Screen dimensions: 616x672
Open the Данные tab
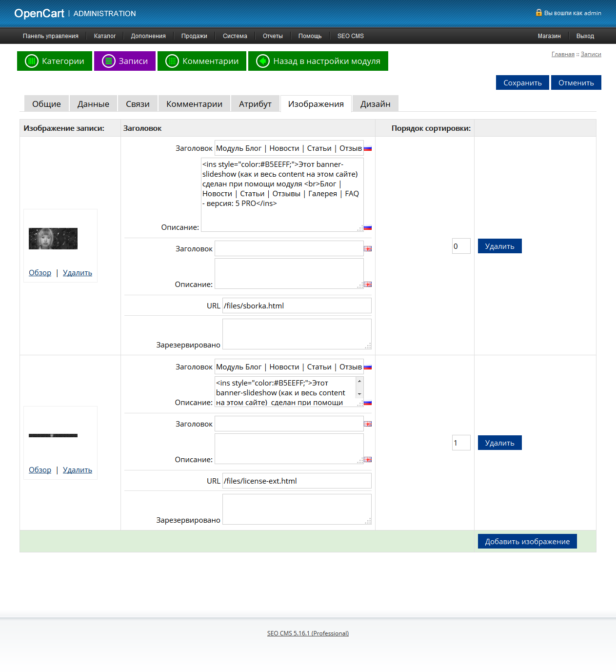[93, 103]
